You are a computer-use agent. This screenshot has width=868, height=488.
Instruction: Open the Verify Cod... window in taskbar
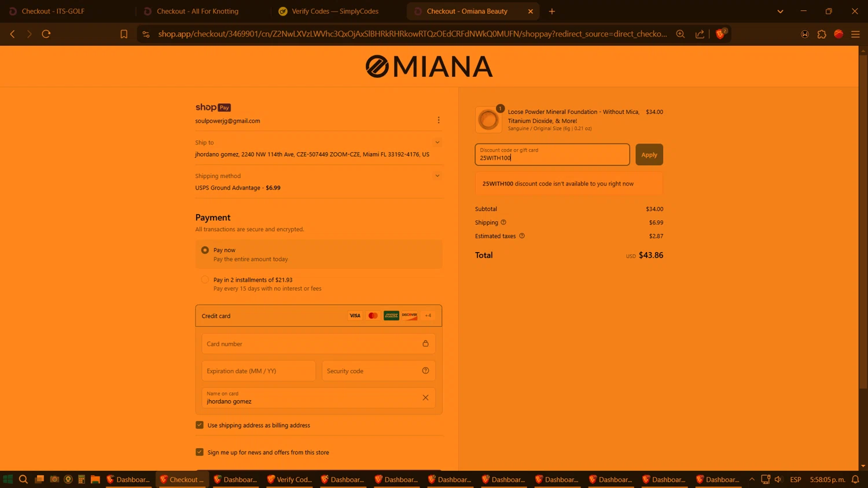coord(289,479)
